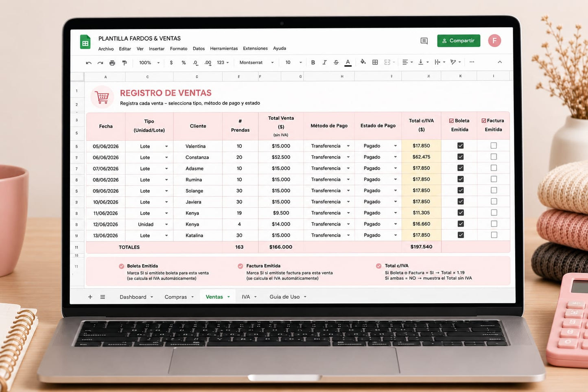
Task: Switch to the Dashboard sheet tab
Action: pyautogui.click(x=133, y=297)
